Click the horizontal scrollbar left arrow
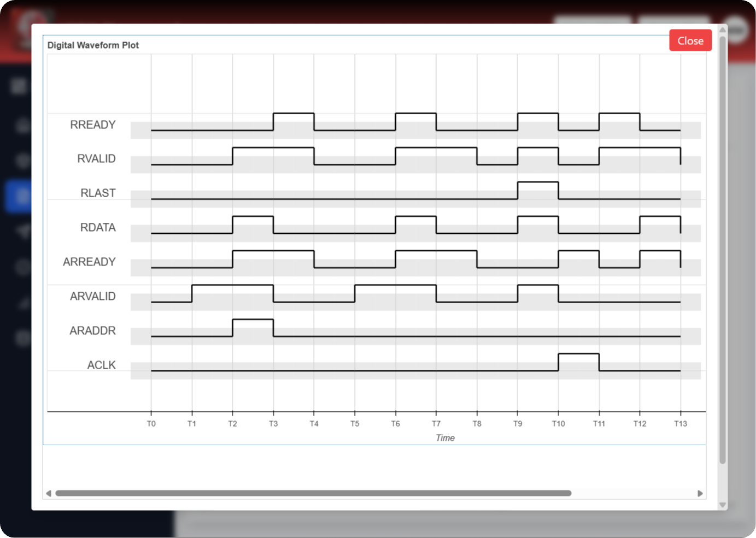 (49, 493)
